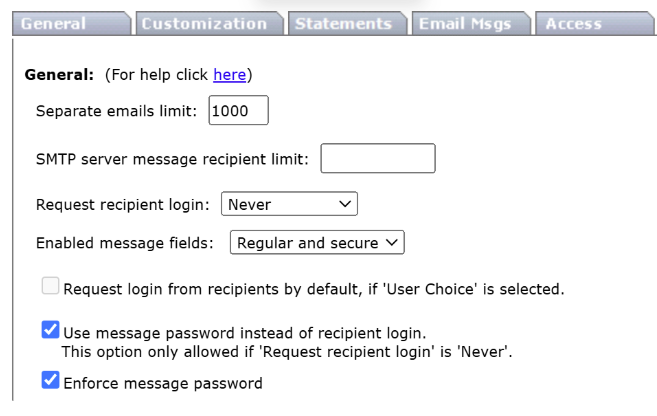This screenshot has height=416, width=657.
Task: Click the 'SMTP server message recipient limit:' label
Action: (172, 159)
